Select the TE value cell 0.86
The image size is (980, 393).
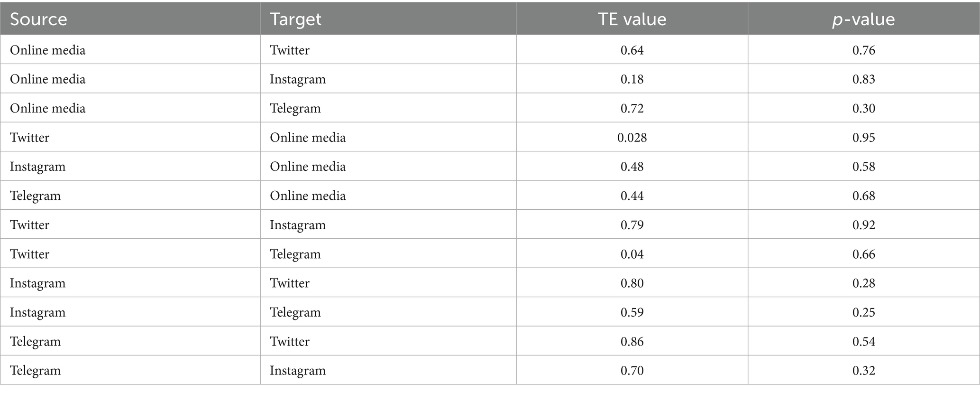point(632,341)
